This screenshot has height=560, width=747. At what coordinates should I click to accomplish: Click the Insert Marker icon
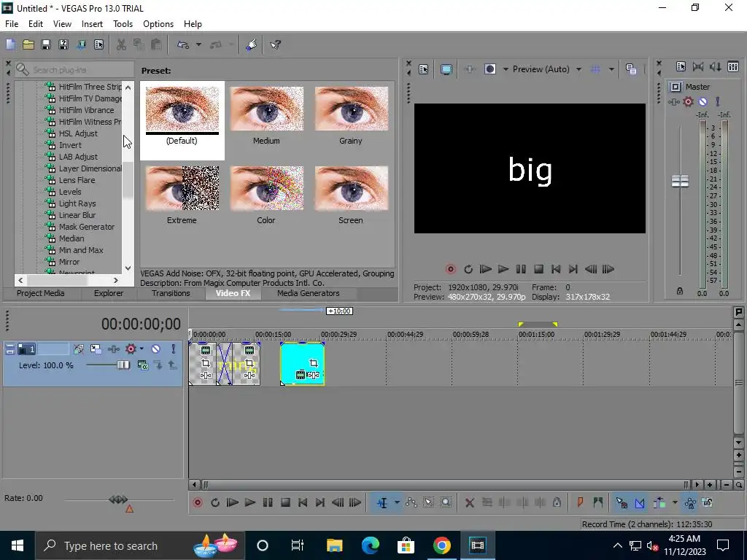[580, 502]
